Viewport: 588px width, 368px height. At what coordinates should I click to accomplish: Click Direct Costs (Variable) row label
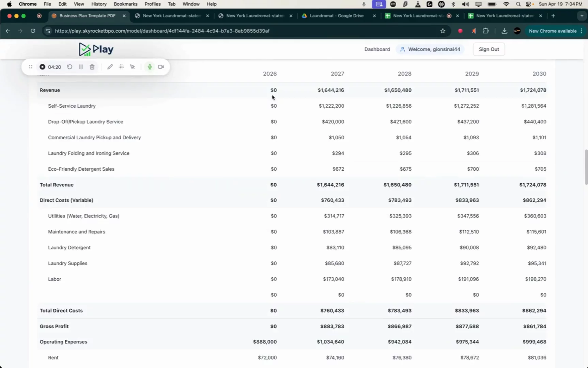(x=66, y=200)
